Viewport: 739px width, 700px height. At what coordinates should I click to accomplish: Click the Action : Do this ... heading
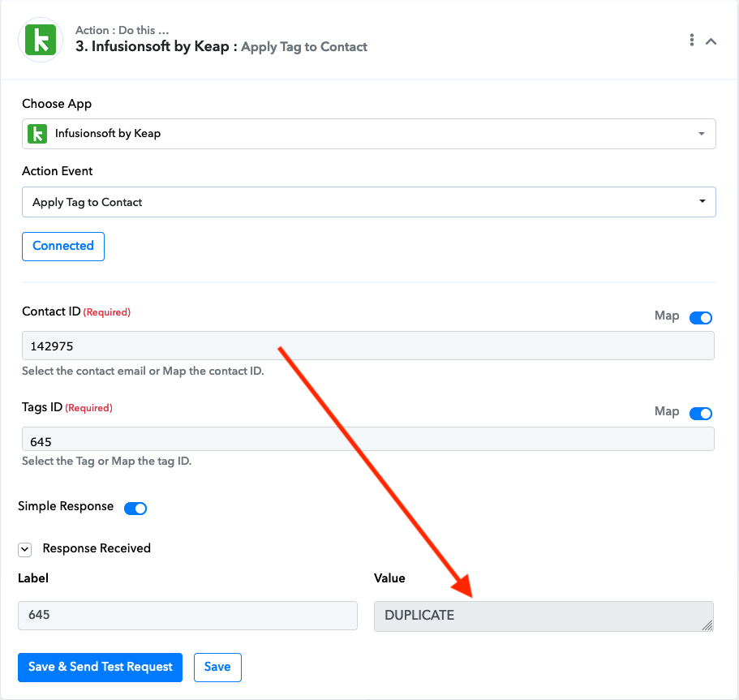coord(122,30)
